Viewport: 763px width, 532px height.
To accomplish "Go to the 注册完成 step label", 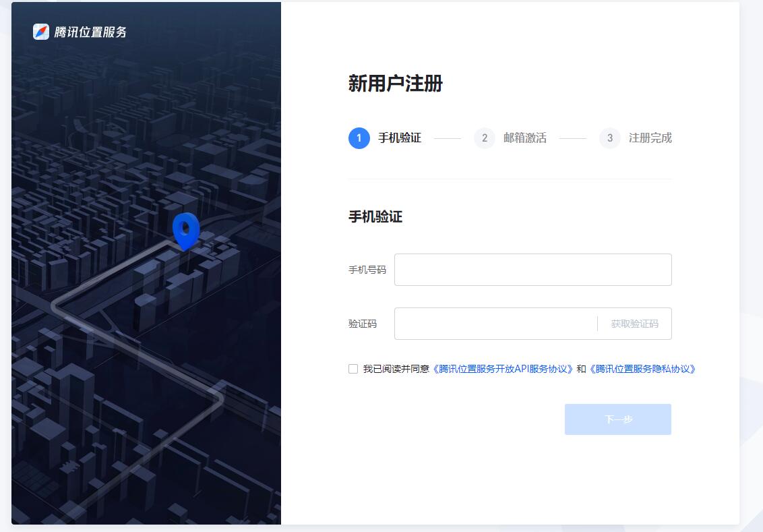I will 650,138.
